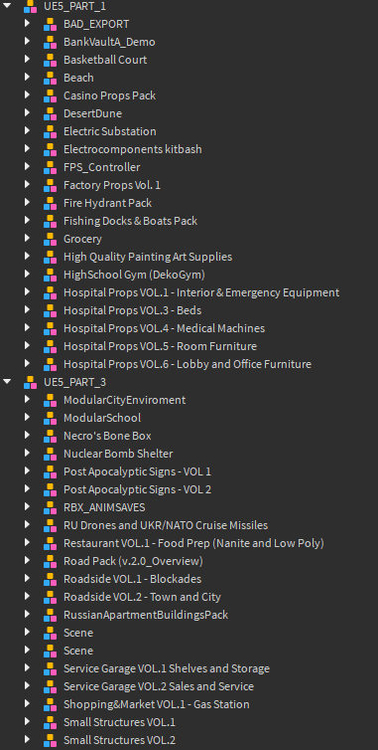Select RussianApartmentBuildingsPack in the tree
This screenshot has width=378, height=750.
click(145, 615)
